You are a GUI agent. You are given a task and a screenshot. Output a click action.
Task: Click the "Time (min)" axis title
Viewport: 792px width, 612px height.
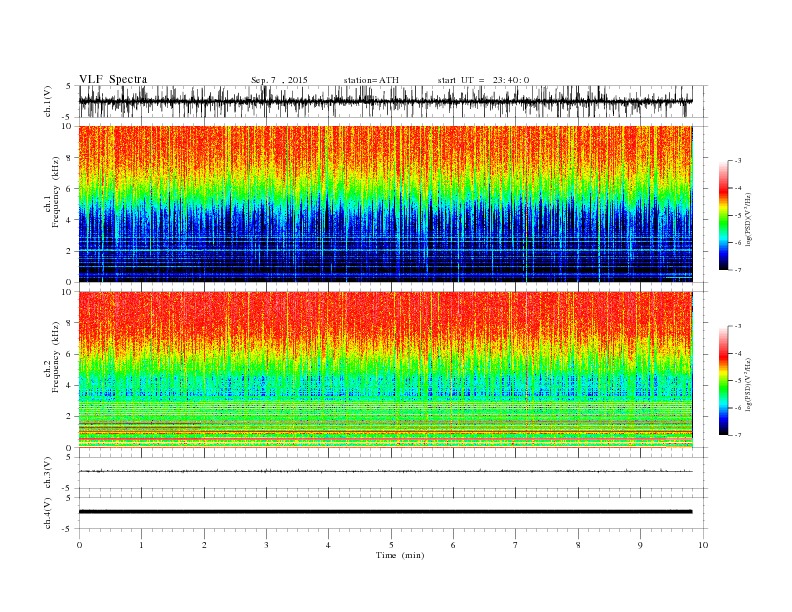400,555
